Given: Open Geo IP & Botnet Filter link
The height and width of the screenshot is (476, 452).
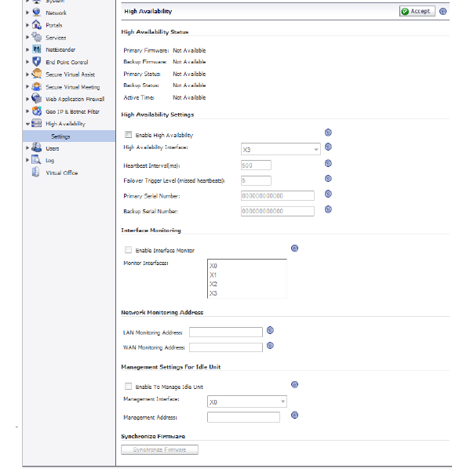Looking at the screenshot, I should (73, 111).
